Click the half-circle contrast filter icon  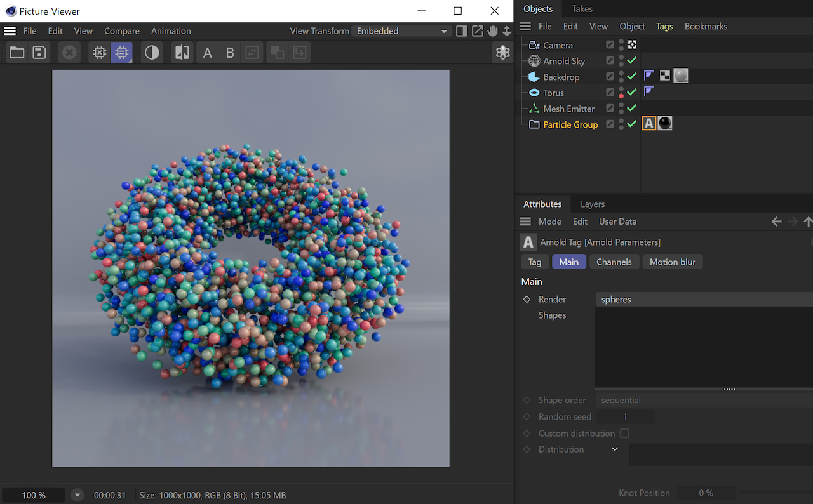coord(152,53)
